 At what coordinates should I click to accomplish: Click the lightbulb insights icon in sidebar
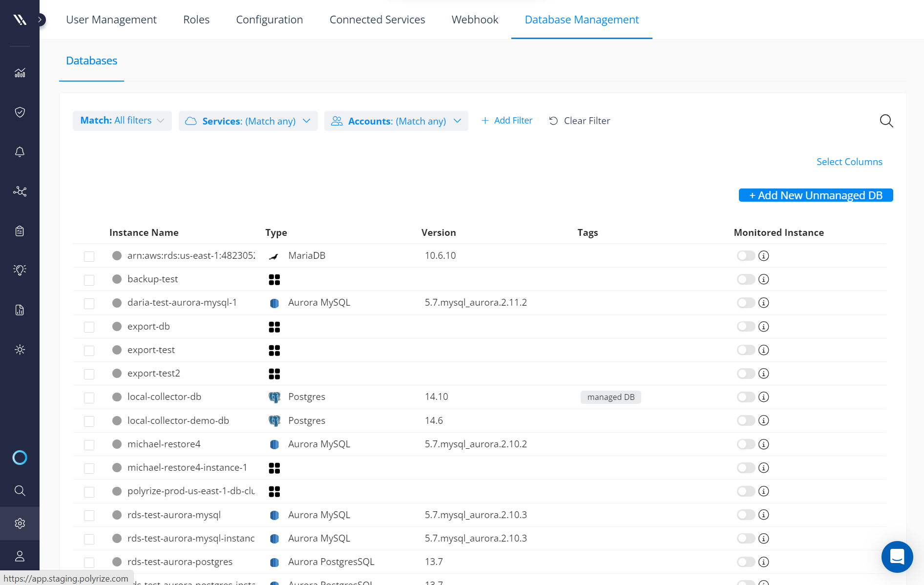[x=20, y=270]
